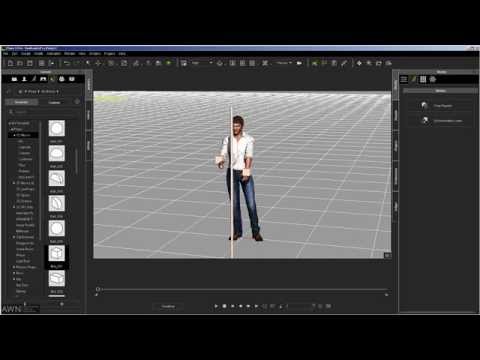This screenshot has height=360, width=480.
Task: Switch to the Custom tab
Action: click(x=54, y=102)
